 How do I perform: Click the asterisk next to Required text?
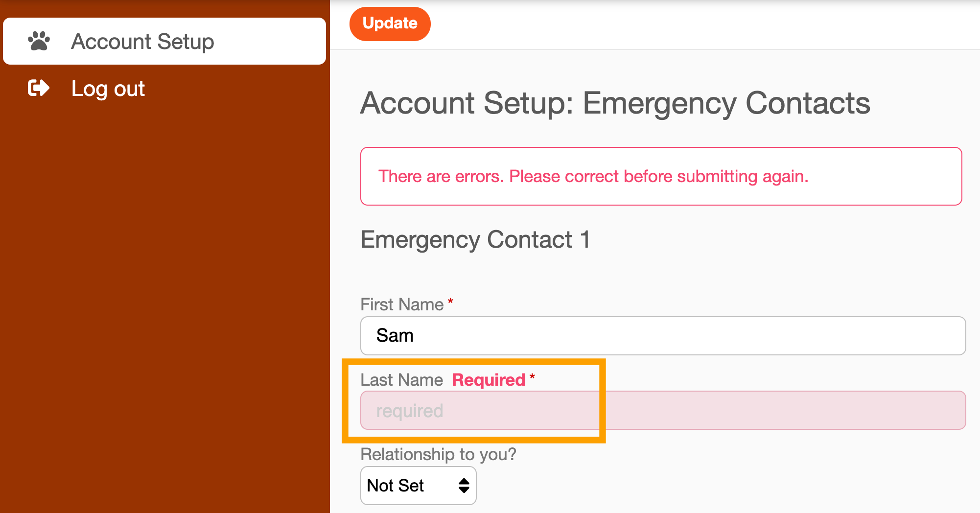coord(532,377)
